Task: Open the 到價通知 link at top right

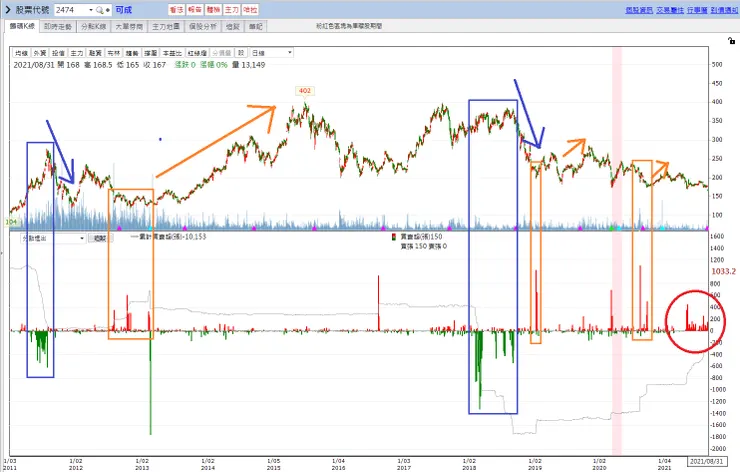Action: (724, 10)
